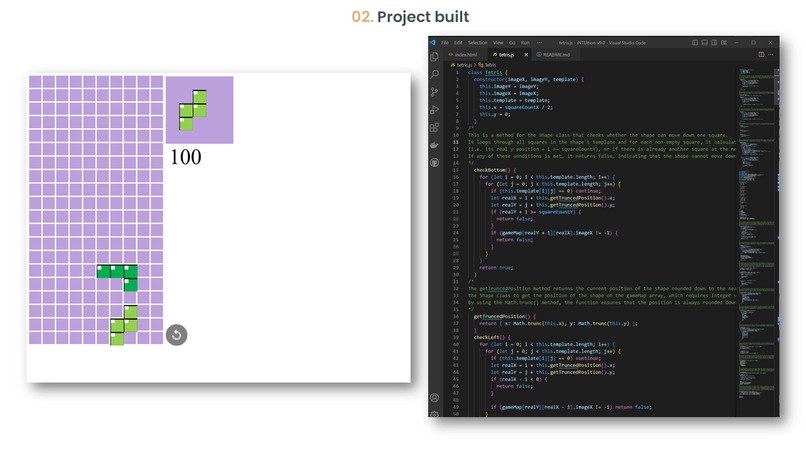Image resolution: width=806 pixels, height=453 pixels.
Task: Click Tetris class in the breadcrumb
Action: [x=487, y=65]
